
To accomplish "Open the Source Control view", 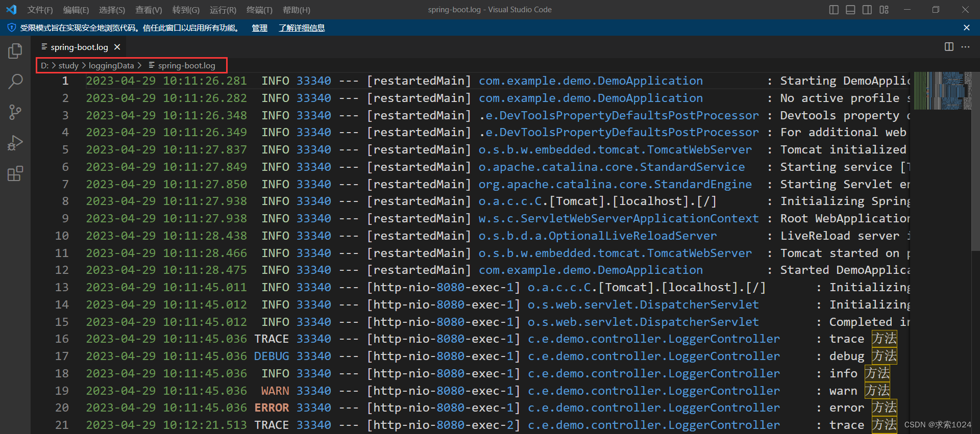I will point(15,112).
